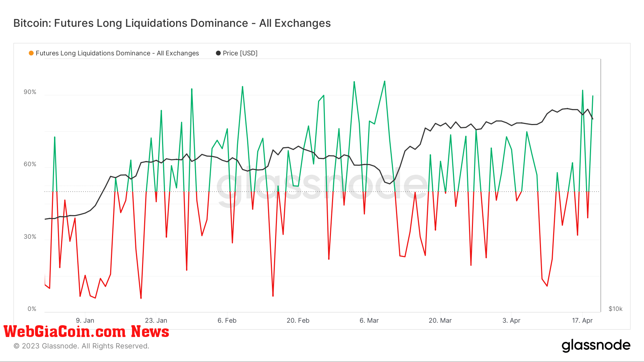Image resolution: width=644 pixels, height=362 pixels.
Task: Toggle the Price [USD] legend label
Action: coord(240,53)
